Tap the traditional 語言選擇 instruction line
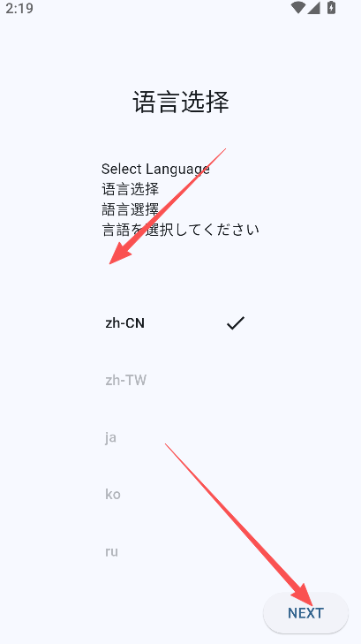This screenshot has width=361, height=644. coord(130,209)
